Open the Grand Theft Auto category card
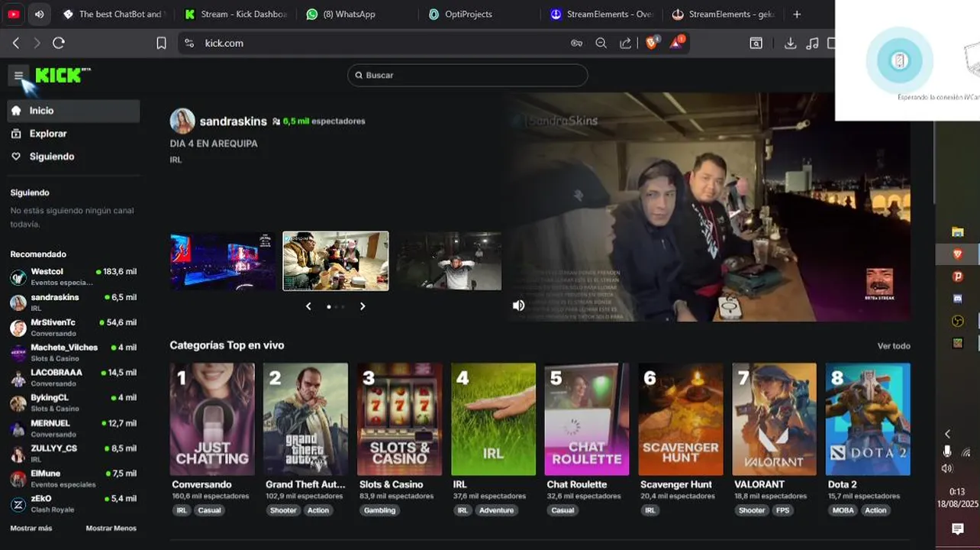Viewport: 980px width, 550px height. 305,419
